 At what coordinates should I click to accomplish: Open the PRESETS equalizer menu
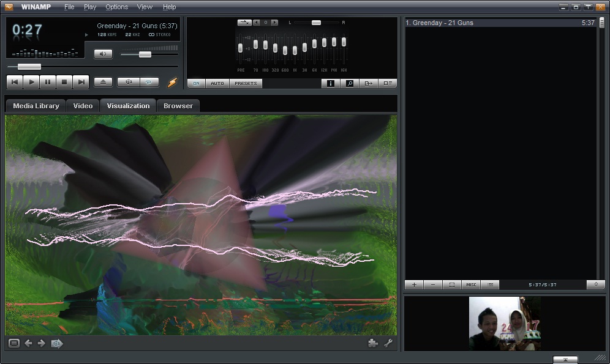click(x=246, y=83)
